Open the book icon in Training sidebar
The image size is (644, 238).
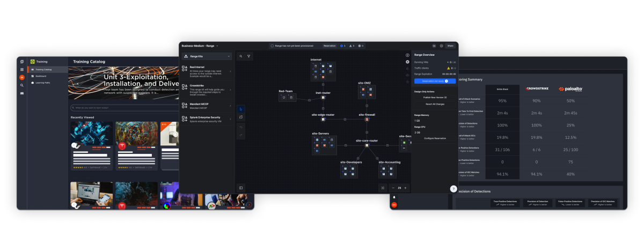click(x=22, y=93)
